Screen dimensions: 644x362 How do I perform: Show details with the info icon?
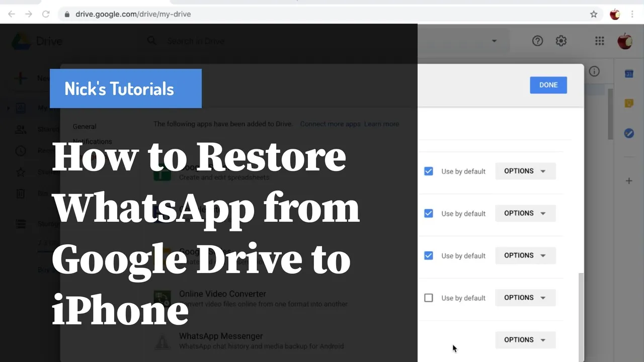(x=594, y=71)
